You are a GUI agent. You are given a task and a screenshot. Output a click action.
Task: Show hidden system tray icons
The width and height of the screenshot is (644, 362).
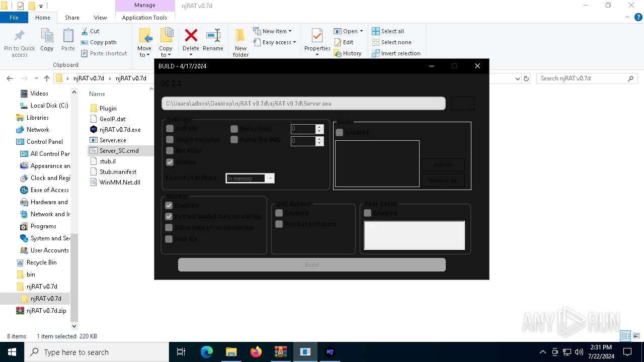coord(542,352)
